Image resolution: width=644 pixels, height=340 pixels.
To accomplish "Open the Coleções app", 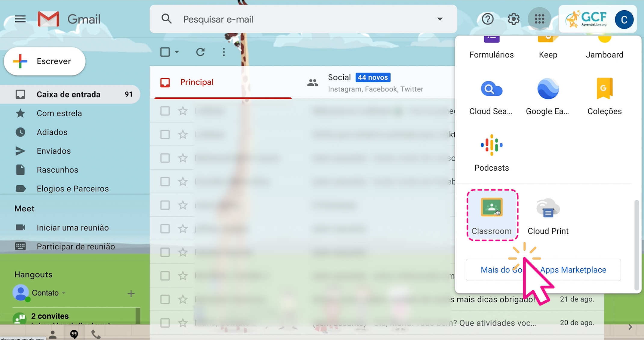I will (605, 97).
